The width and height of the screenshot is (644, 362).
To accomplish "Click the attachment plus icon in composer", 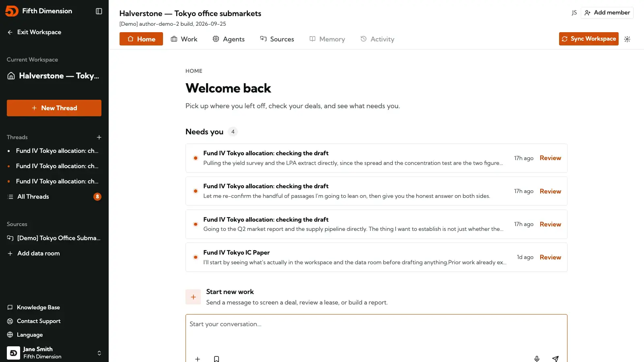I will tap(198, 359).
